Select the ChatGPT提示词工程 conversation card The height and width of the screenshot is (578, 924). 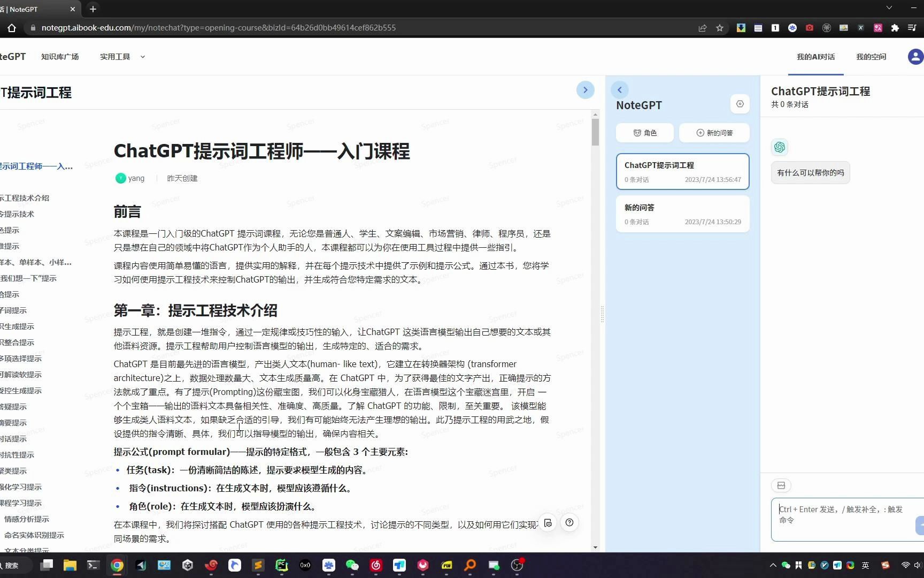tap(683, 172)
